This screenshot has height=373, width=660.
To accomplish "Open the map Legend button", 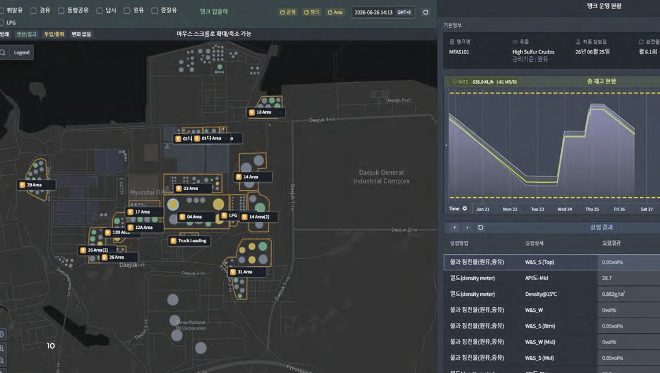I will (21, 53).
